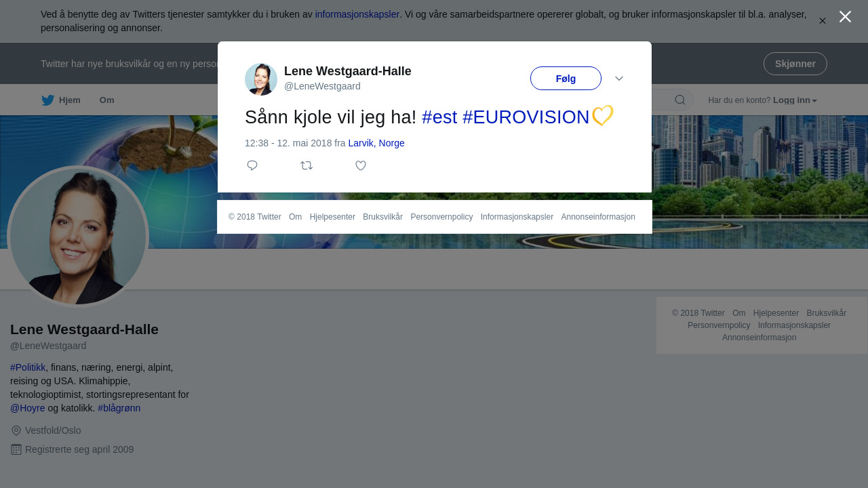Screen dimensions: 868x488
Task: Click the Twitter bird Hjem icon
Action: click(48, 100)
